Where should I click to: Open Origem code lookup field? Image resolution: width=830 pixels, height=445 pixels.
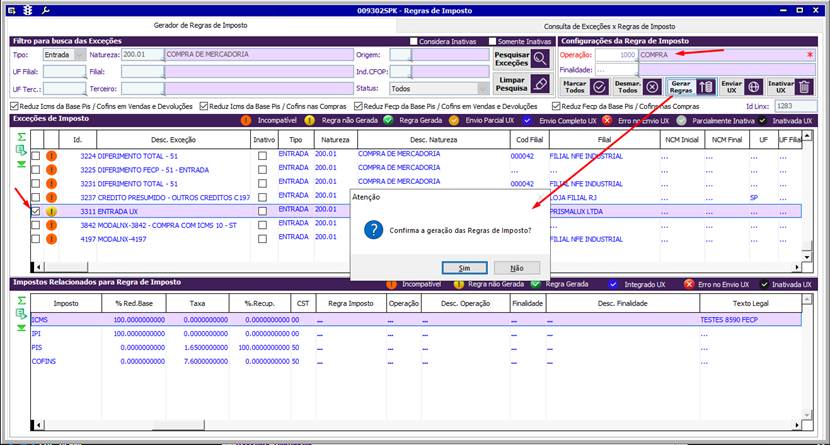tap(401, 55)
